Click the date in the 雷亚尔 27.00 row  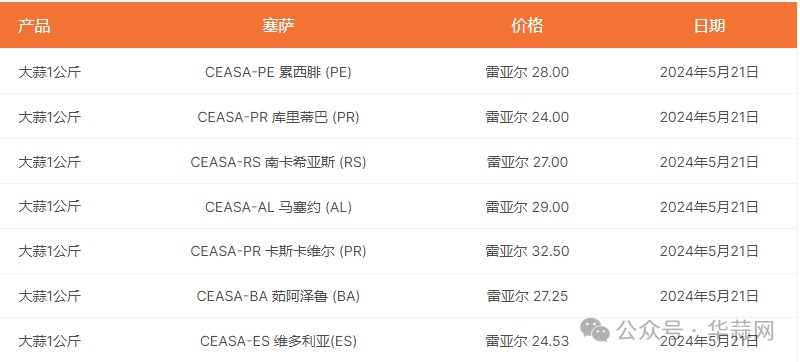(709, 162)
